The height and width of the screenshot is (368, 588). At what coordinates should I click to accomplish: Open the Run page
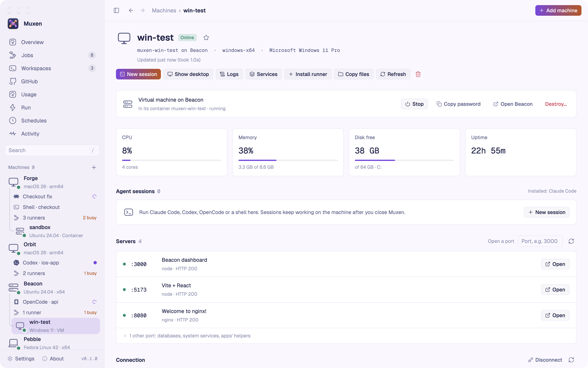coord(52,107)
